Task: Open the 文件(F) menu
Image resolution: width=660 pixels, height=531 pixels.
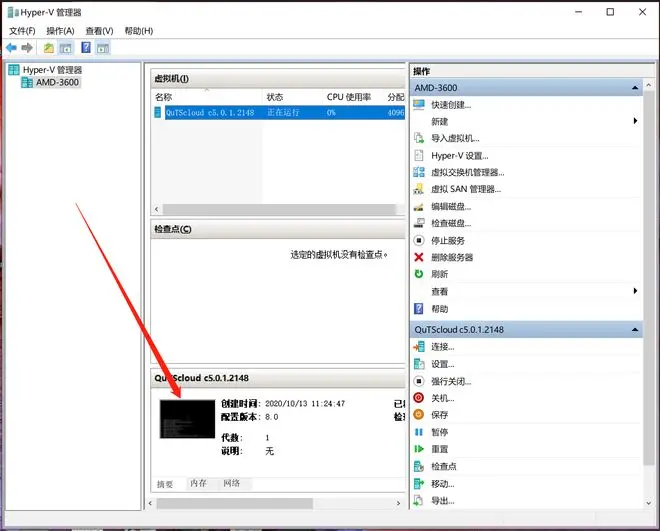Action: [x=22, y=31]
